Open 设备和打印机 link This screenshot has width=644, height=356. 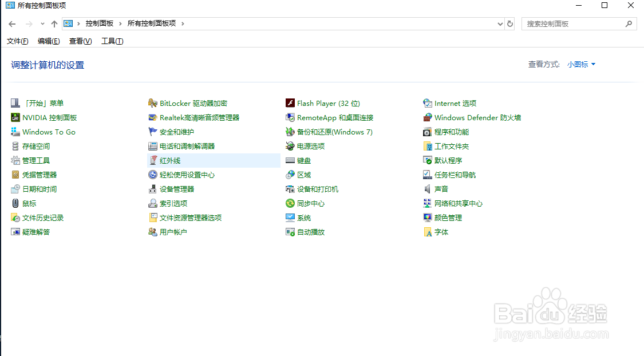pos(318,189)
